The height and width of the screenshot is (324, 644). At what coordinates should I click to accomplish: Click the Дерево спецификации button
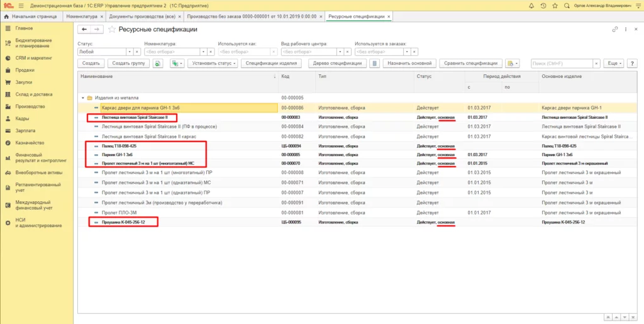pos(337,64)
